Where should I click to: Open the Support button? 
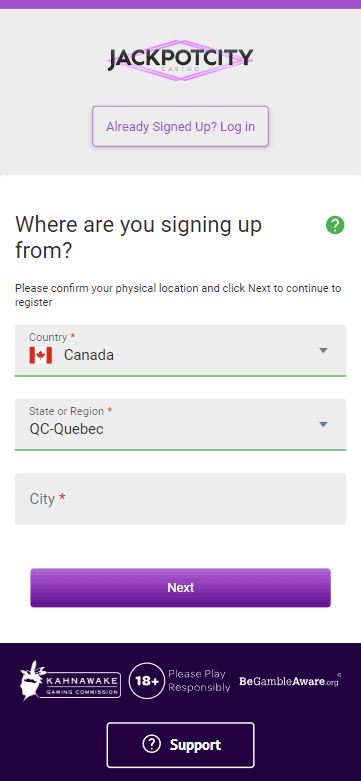[x=180, y=745]
